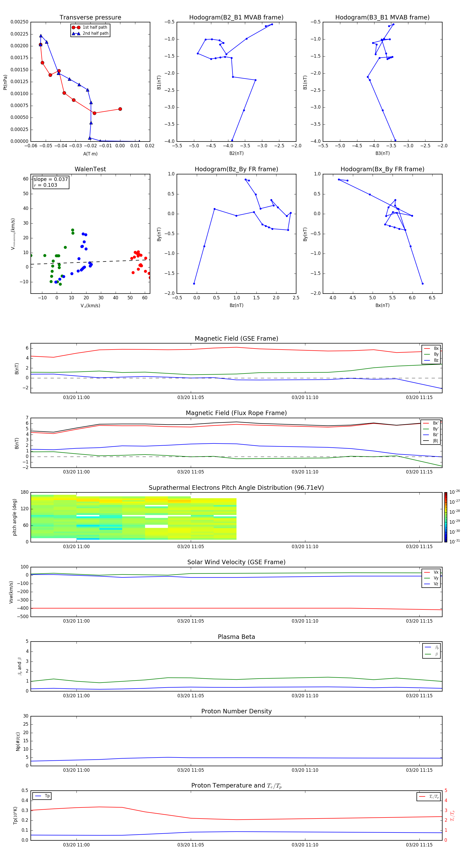Viewport: 473px width, 868px height.
Task: Click the 'Tp(10^6K)' y-axis label
Action: pyautogui.click(x=15, y=815)
